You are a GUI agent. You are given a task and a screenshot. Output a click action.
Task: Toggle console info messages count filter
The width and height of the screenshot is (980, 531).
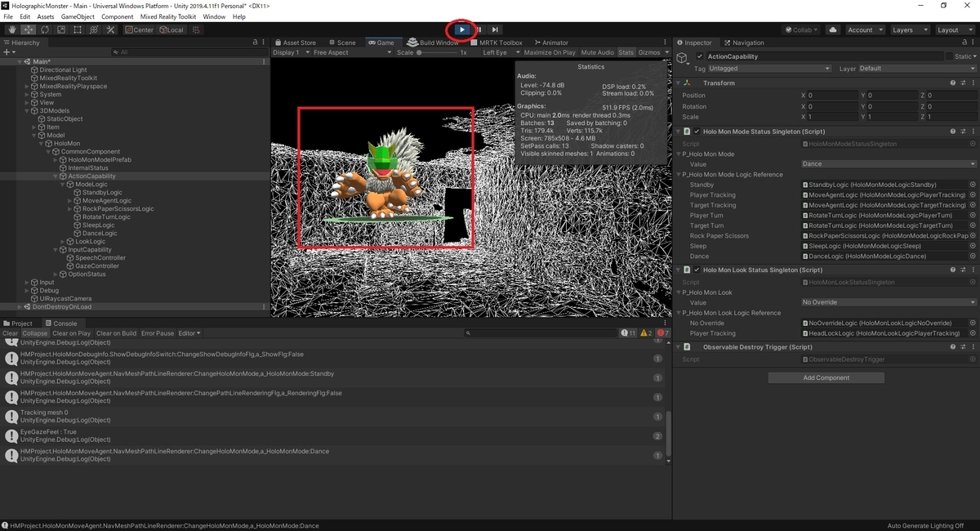click(629, 333)
